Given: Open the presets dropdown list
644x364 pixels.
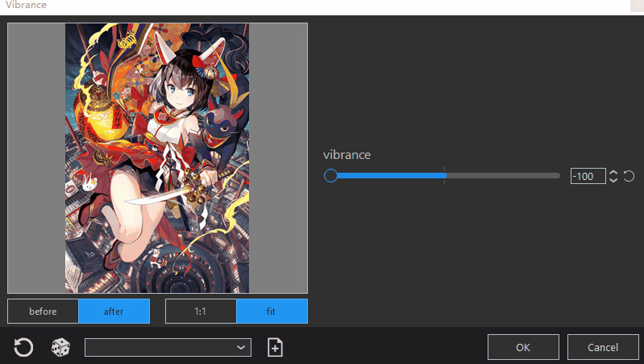Looking at the screenshot, I should (168, 348).
